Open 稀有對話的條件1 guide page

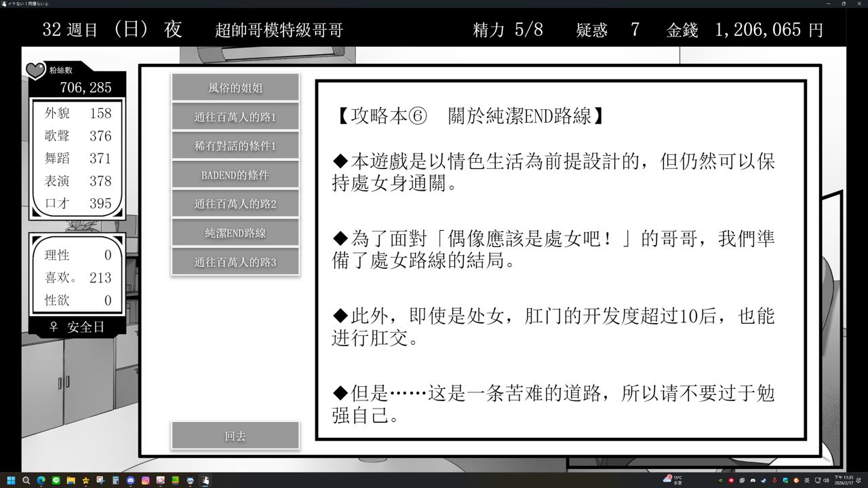(x=235, y=146)
